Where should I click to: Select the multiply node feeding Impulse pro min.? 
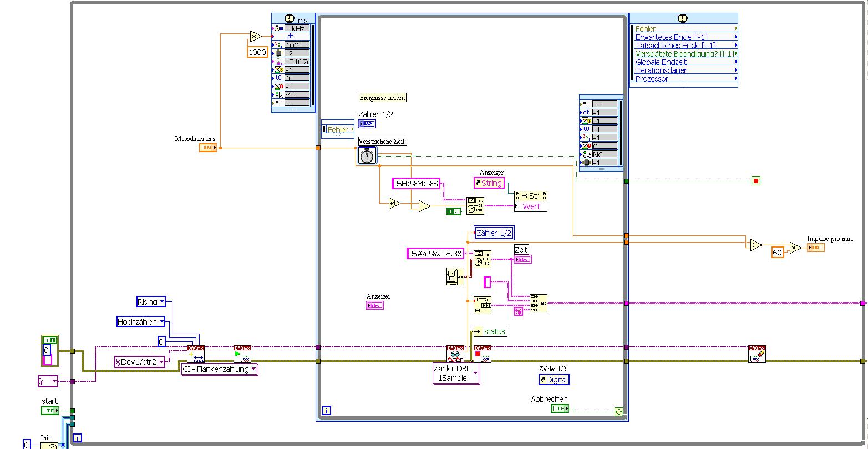[796, 248]
